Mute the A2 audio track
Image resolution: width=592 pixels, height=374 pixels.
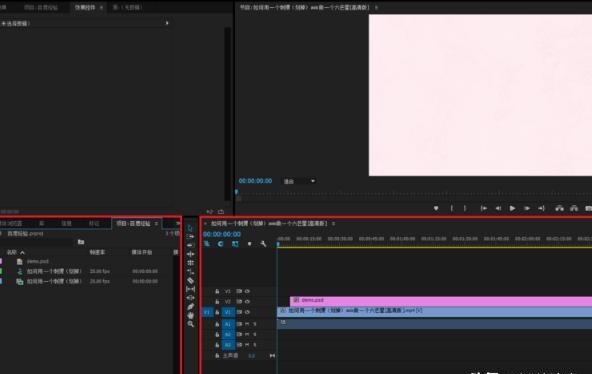[247, 334]
